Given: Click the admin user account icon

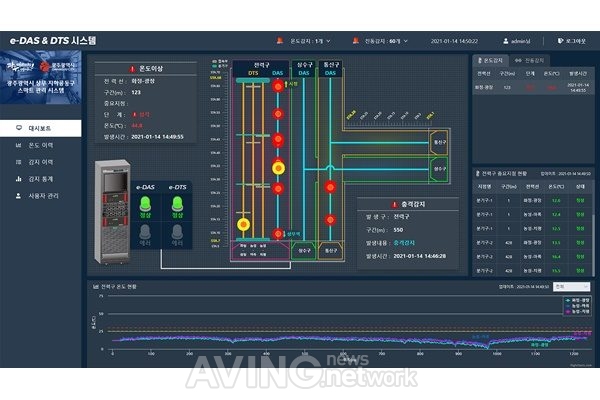Looking at the screenshot, I should pos(506,41).
